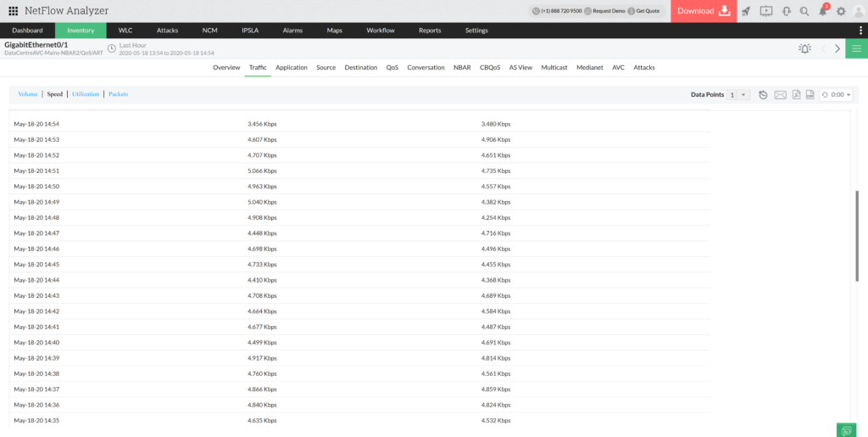Open the settings gear icon
Viewport: 868px width, 437px height.
[841, 11]
